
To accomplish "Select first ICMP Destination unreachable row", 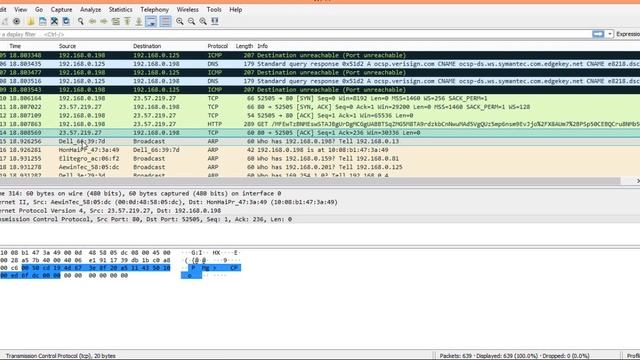I will coord(320,55).
